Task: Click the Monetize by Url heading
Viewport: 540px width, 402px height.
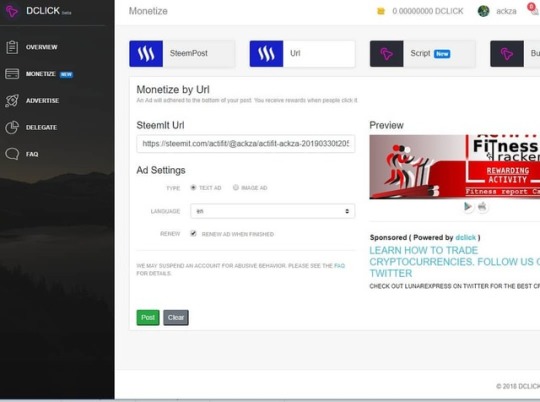Action: pos(173,90)
